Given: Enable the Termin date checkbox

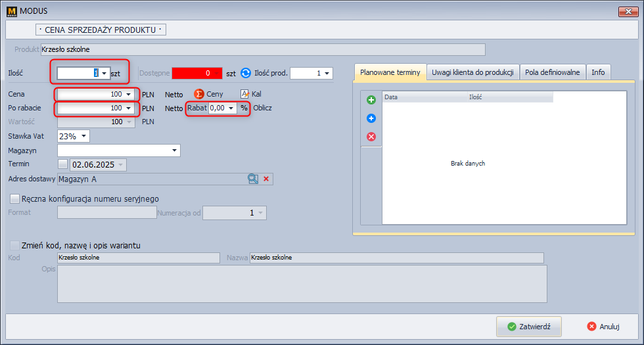Looking at the screenshot, I should coord(63,164).
